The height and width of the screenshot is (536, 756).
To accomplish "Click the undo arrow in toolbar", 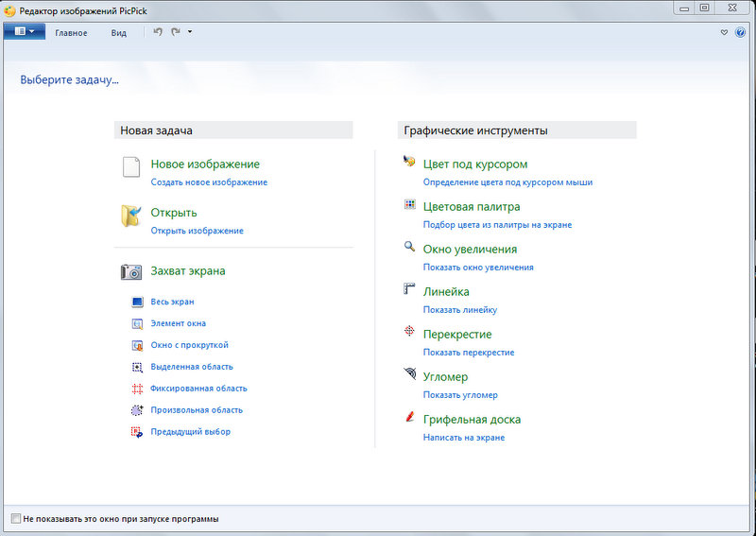I will (x=158, y=32).
